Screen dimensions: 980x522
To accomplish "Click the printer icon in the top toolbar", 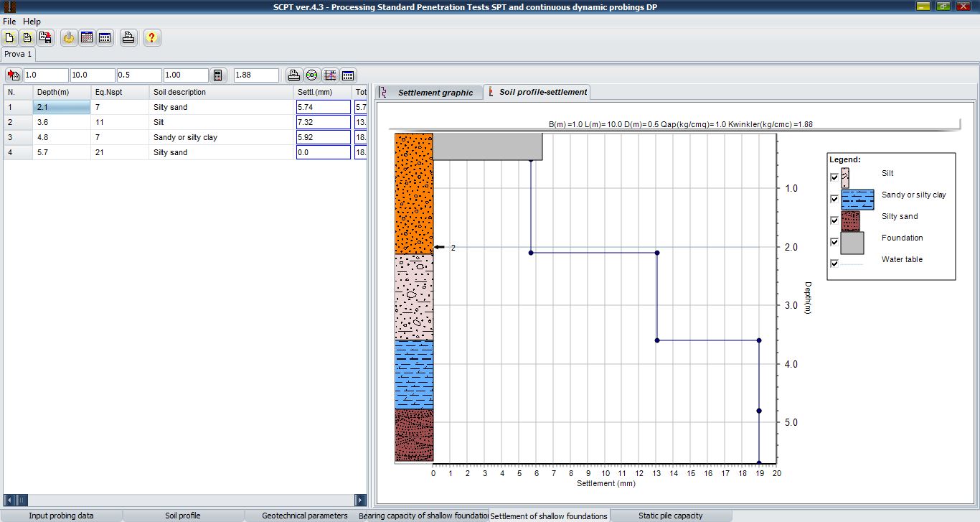I will click(x=128, y=38).
